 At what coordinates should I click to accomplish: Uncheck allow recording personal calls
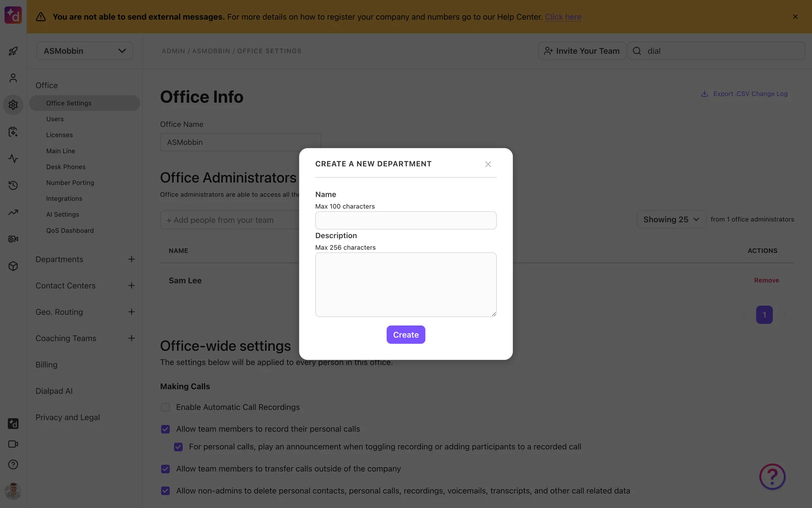pos(165,429)
